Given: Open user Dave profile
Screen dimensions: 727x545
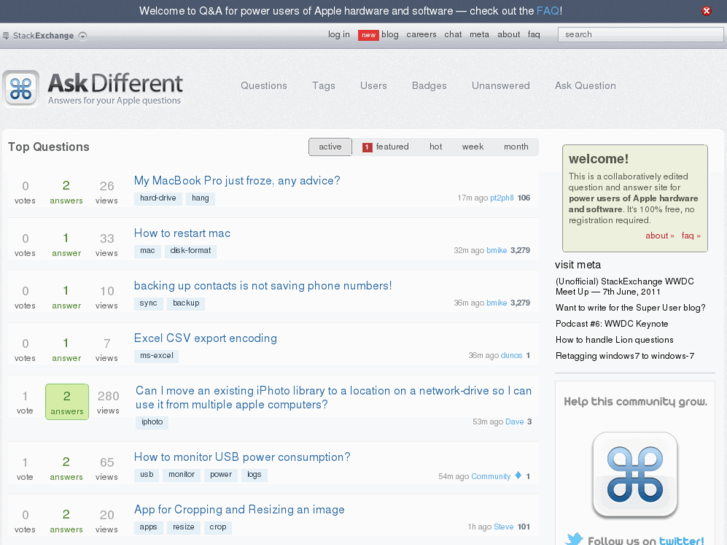Looking at the screenshot, I should [x=514, y=422].
